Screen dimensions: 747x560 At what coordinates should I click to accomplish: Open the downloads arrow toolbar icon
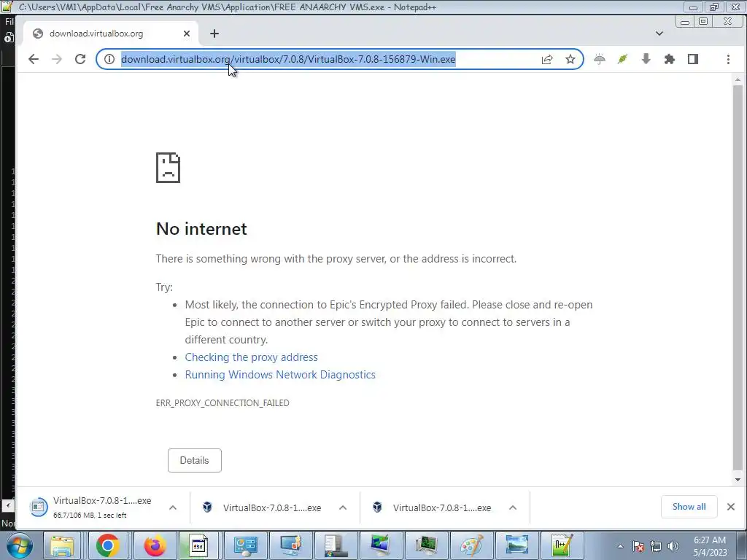point(646,59)
